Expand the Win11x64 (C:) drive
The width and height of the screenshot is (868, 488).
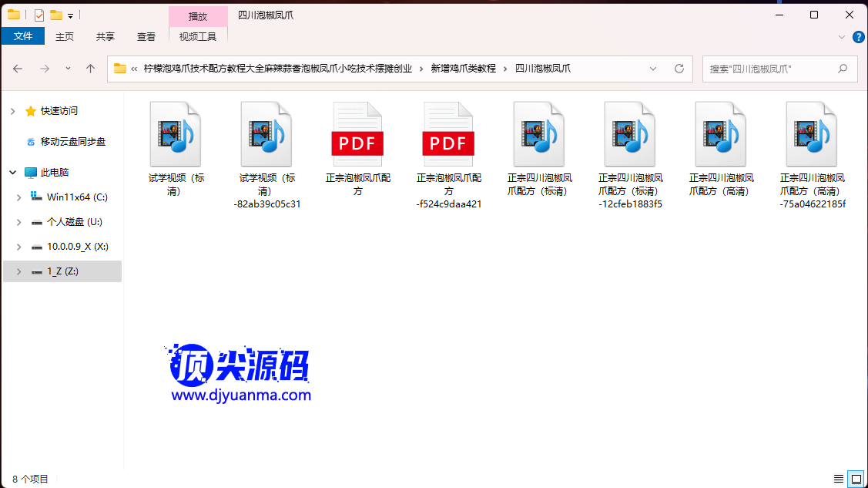(18, 197)
